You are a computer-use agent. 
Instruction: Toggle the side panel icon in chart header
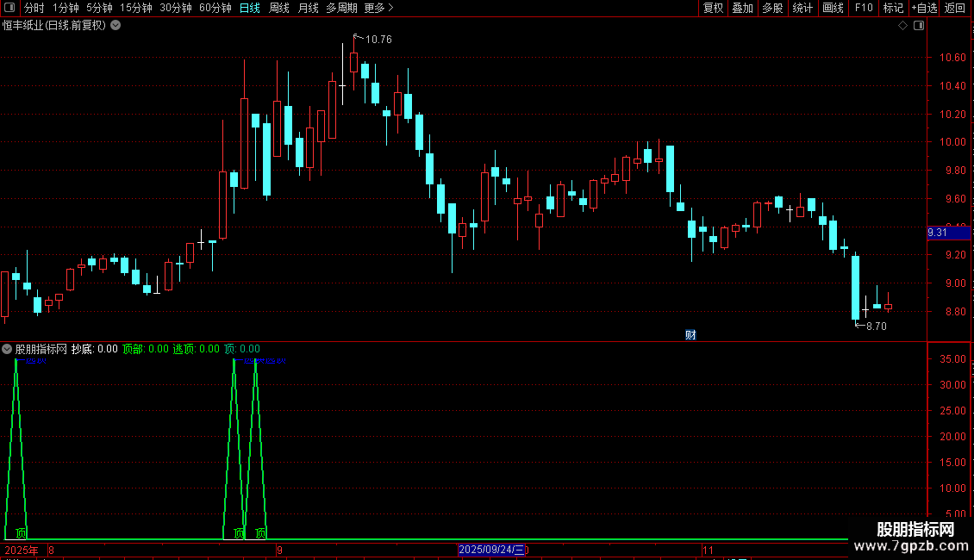coord(919,26)
